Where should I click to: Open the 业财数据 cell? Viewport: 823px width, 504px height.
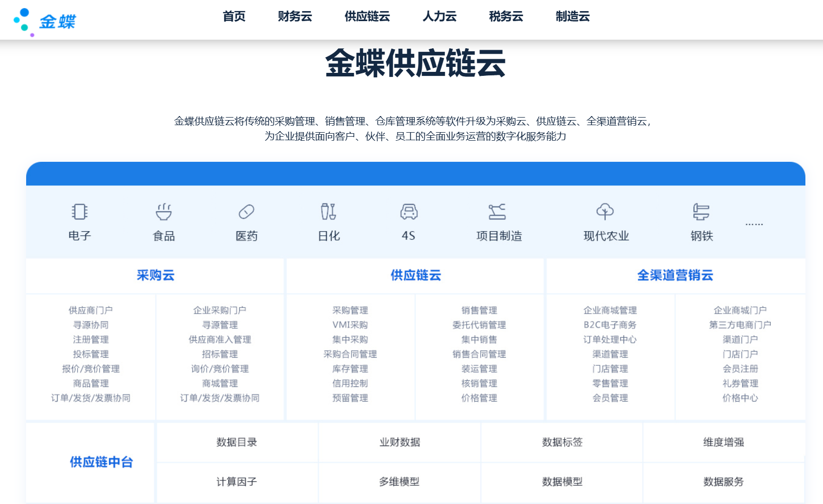click(x=400, y=442)
